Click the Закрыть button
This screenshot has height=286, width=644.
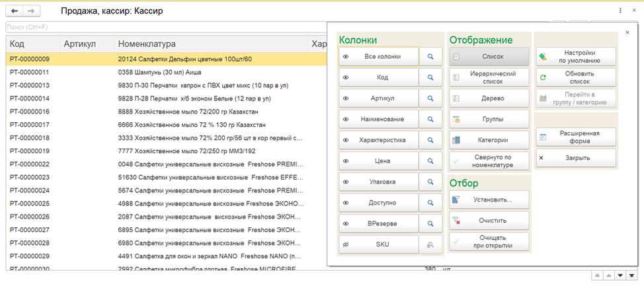click(x=577, y=158)
